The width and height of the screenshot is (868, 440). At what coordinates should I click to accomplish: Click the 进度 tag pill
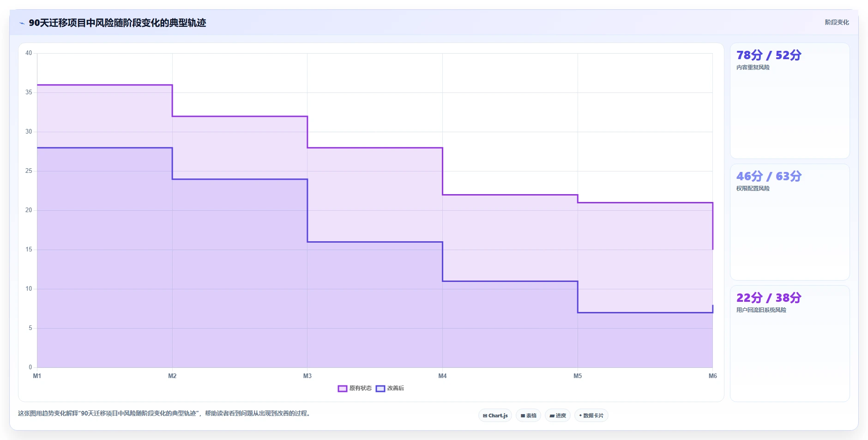point(558,416)
